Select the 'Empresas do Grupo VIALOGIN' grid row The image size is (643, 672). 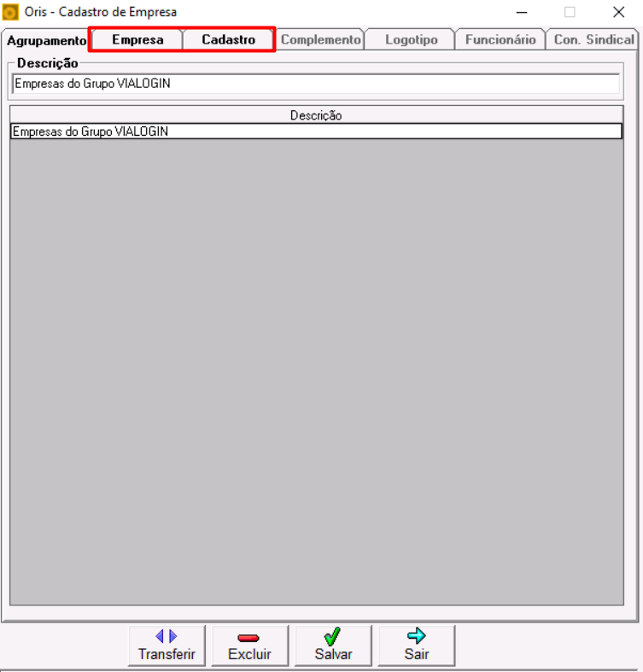316,131
